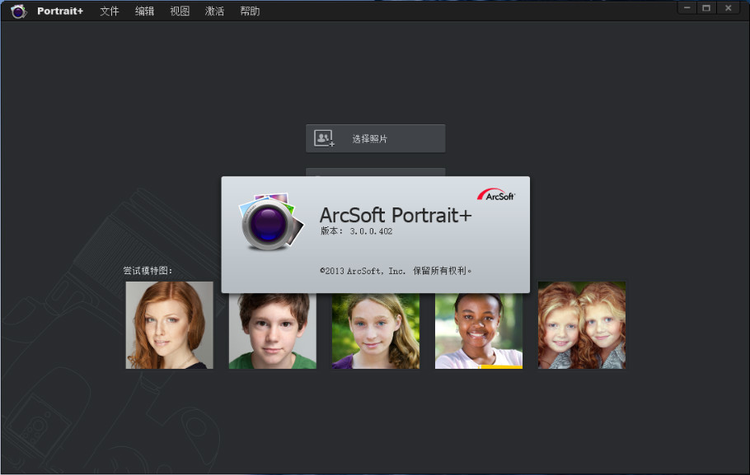Open the 激活 menu
The image size is (750, 475).
click(214, 11)
